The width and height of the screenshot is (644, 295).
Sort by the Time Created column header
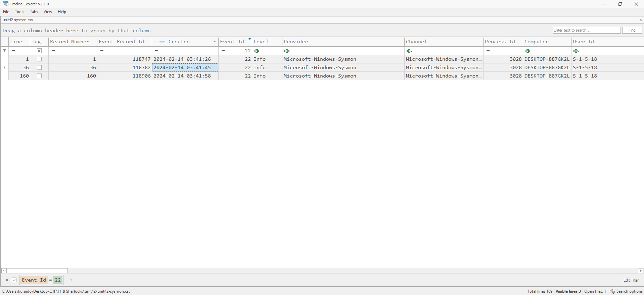pos(181,42)
